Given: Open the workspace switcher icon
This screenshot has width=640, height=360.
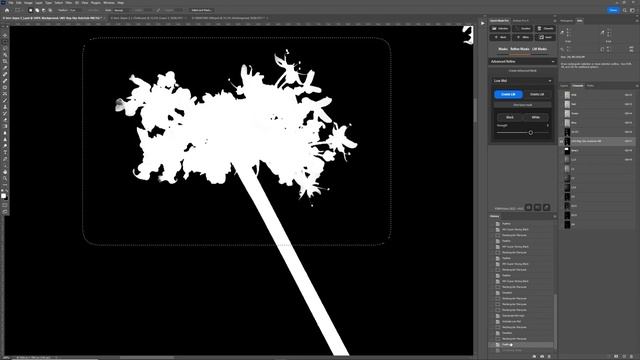Looking at the screenshot, I should tap(632, 10).
